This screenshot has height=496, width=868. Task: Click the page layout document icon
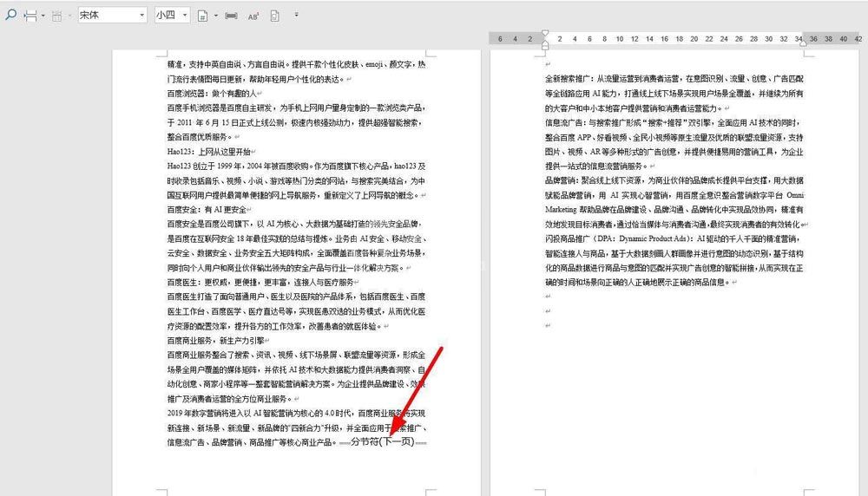(274, 16)
